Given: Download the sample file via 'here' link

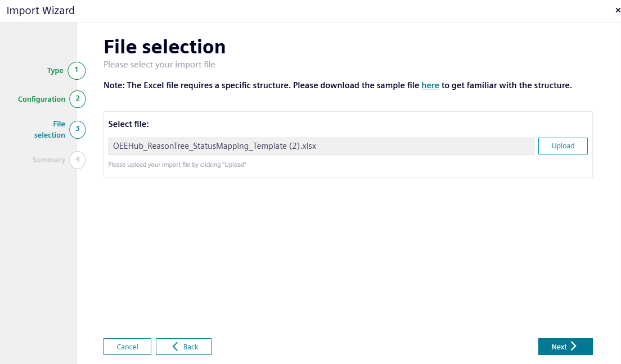Looking at the screenshot, I should (430, 85).
